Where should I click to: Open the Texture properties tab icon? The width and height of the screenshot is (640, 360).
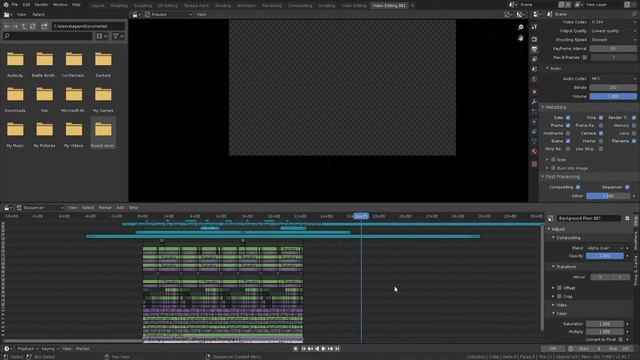pos(534,164)
